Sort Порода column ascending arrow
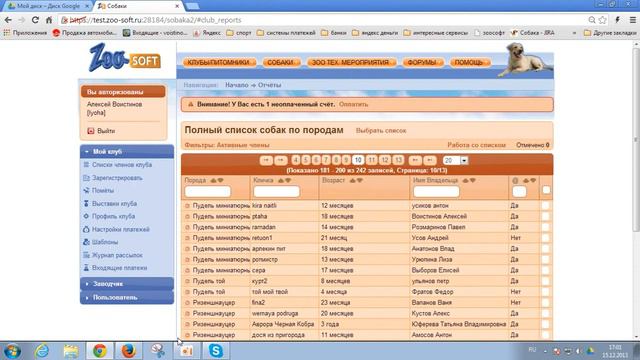The width and height of the screenshot is (640, 360). pos(213,180)
